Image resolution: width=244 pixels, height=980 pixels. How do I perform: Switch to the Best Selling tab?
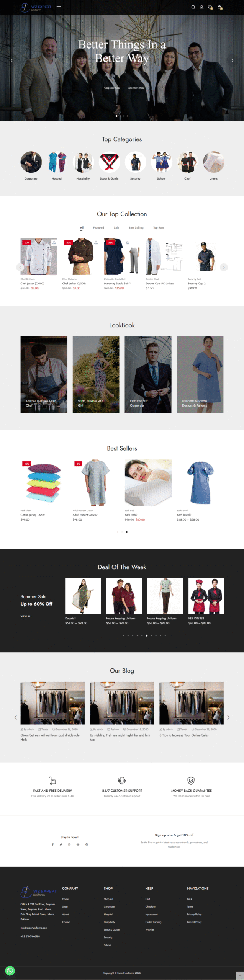(136, 228)
